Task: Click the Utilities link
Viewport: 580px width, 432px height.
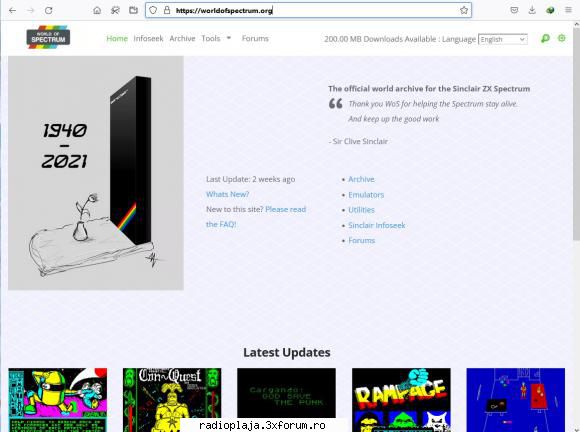Action: [x=361, y=210]
